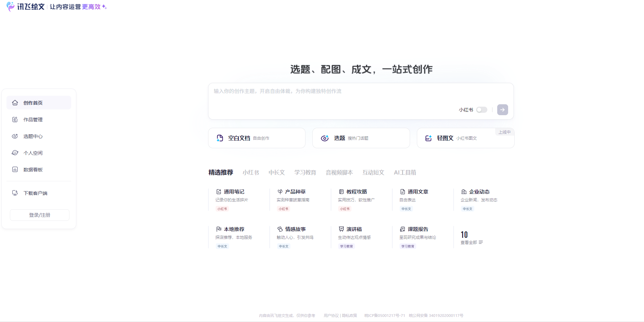Click the 下载客户端 download icon
The width and height of the screenshot is (644, 322).
click(x=15, y=193)
